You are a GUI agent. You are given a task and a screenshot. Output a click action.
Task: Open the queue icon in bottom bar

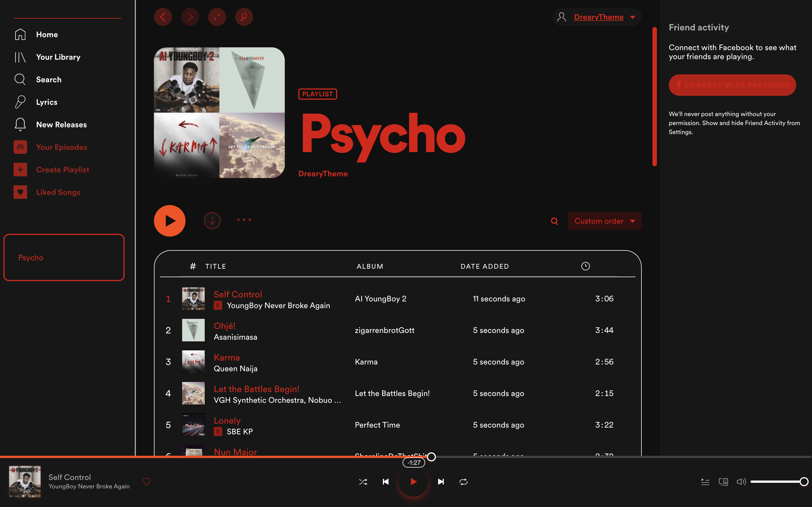[705, 482]
